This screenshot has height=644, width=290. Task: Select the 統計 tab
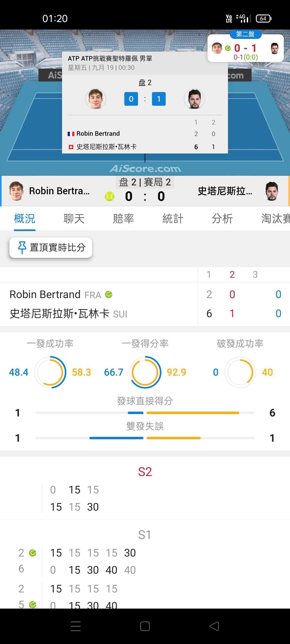tap(173, 218)
